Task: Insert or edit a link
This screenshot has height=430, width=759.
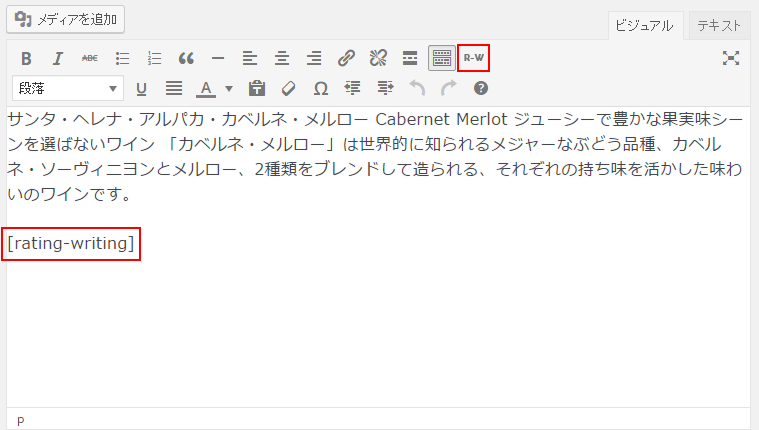Action: [346, 59]
